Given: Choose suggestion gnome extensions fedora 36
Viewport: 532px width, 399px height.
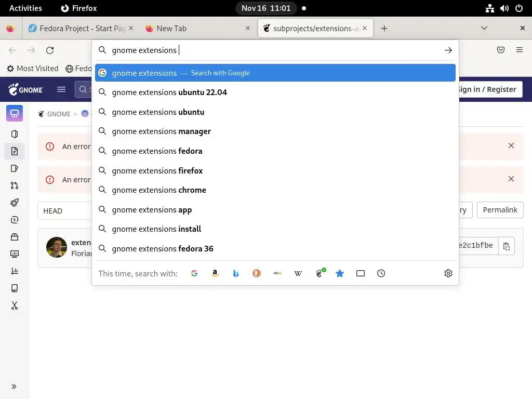Looking at the screenshot, I should 275,249.
